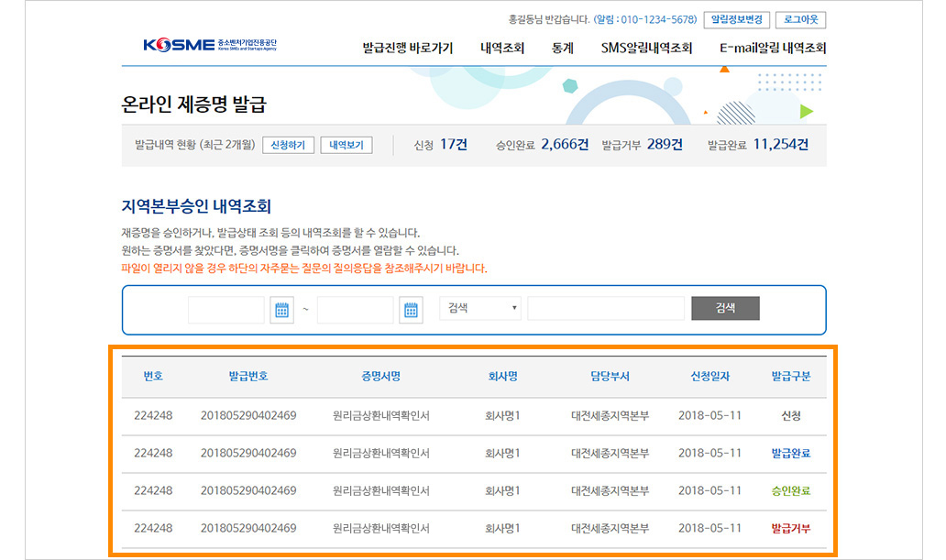Click 2018-05-11 in the 신청 row
This screenshot has height=560, width=946.
click(x=709, y=415)
